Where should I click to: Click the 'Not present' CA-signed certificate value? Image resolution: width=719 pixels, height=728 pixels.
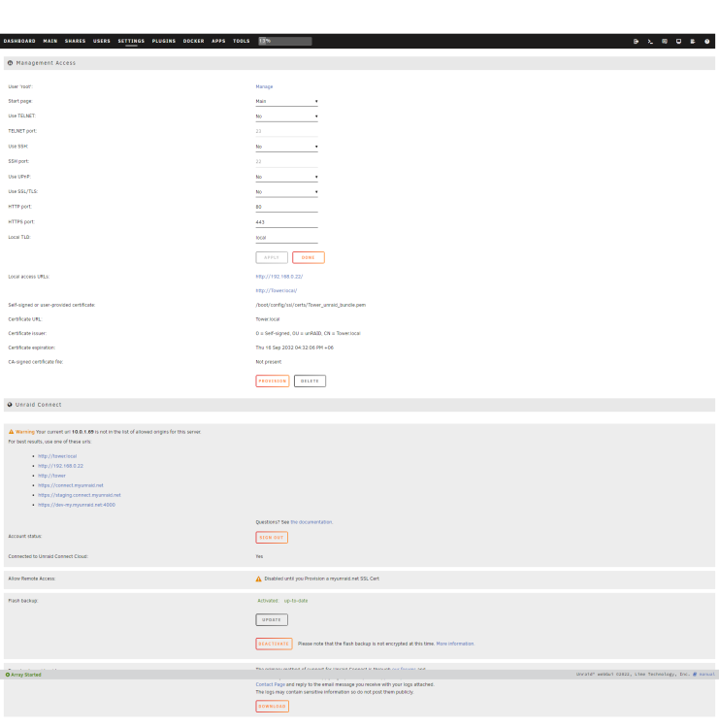(x=268, y=362)
